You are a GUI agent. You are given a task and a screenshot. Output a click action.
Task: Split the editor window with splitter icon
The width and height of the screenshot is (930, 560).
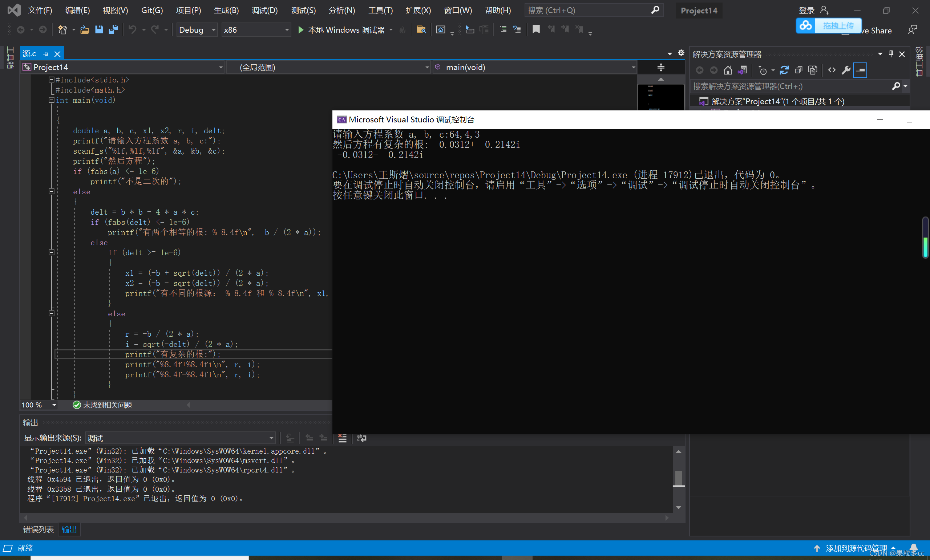[x=661, y=68]
